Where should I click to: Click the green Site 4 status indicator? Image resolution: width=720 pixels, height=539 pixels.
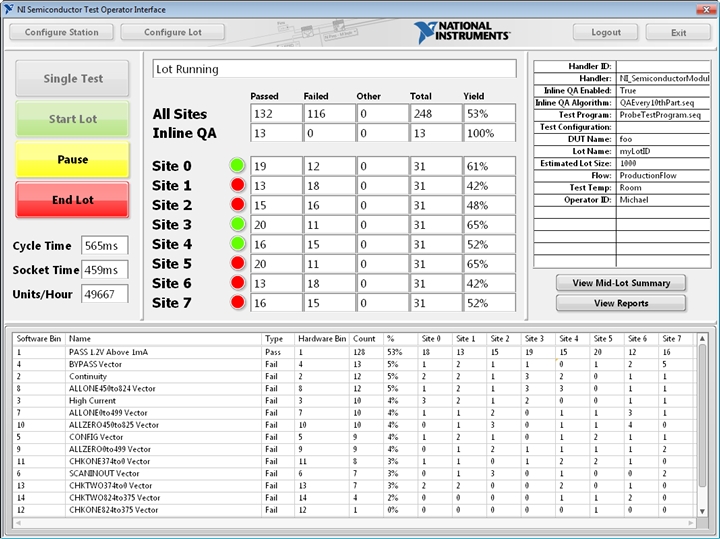237,244
